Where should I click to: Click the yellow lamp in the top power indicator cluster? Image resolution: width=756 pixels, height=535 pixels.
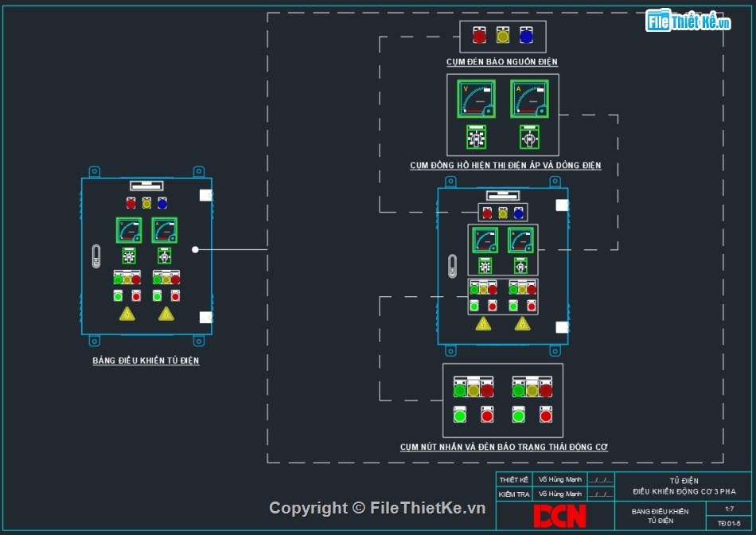pos(503,35)
